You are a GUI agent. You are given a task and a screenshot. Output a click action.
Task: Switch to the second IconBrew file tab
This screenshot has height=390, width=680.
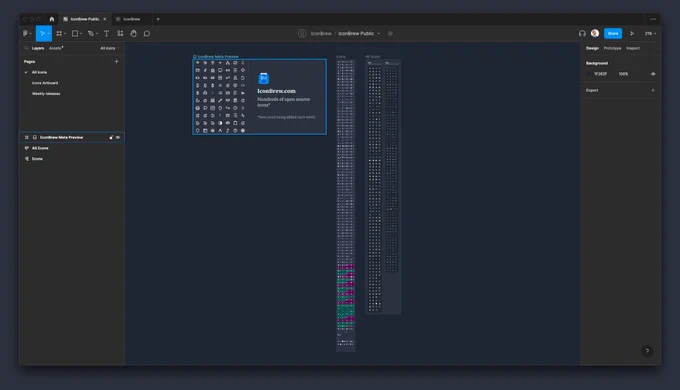[131, 19]
